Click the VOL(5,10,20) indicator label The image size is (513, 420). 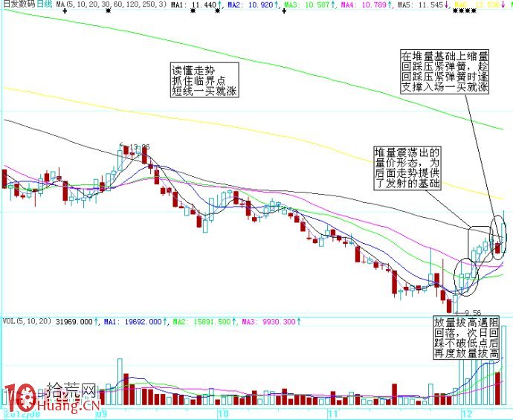click(28, 321)
